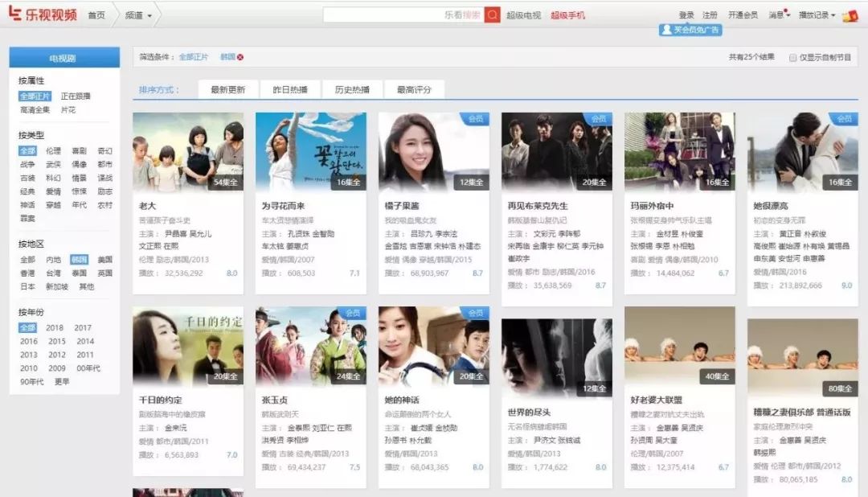The width and height of the screenshot is (868, 497).
Task: Select the 美国 region filter
Action: click(104, 260)
